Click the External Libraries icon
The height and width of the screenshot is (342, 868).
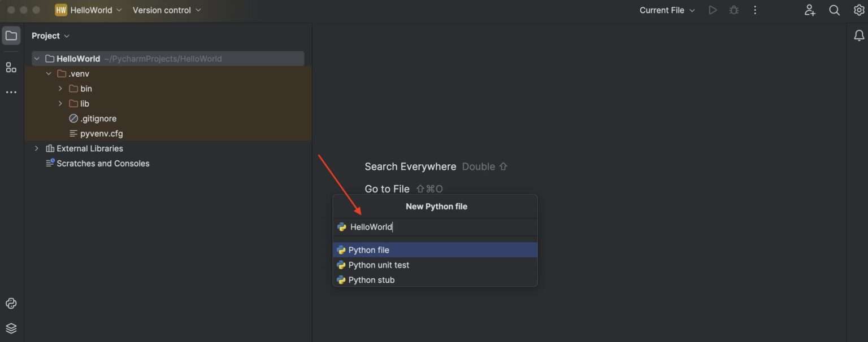(50, 148)
